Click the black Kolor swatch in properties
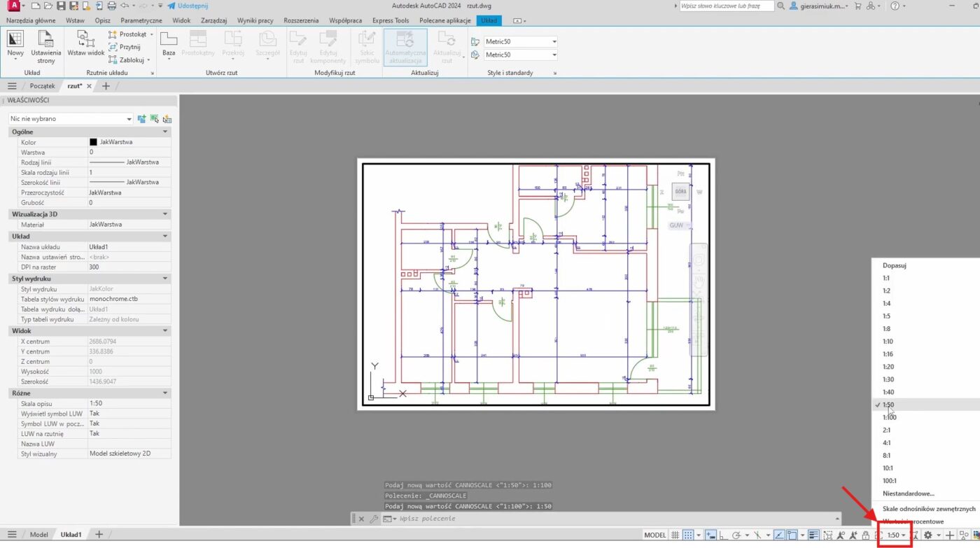The width and height of the screenshot is (980, 548). [x=93, y=142]
